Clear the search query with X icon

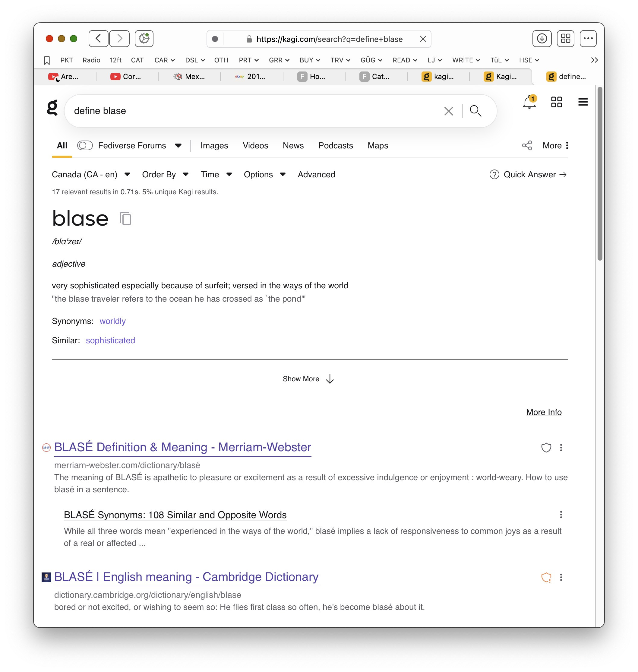click(448, 111)
